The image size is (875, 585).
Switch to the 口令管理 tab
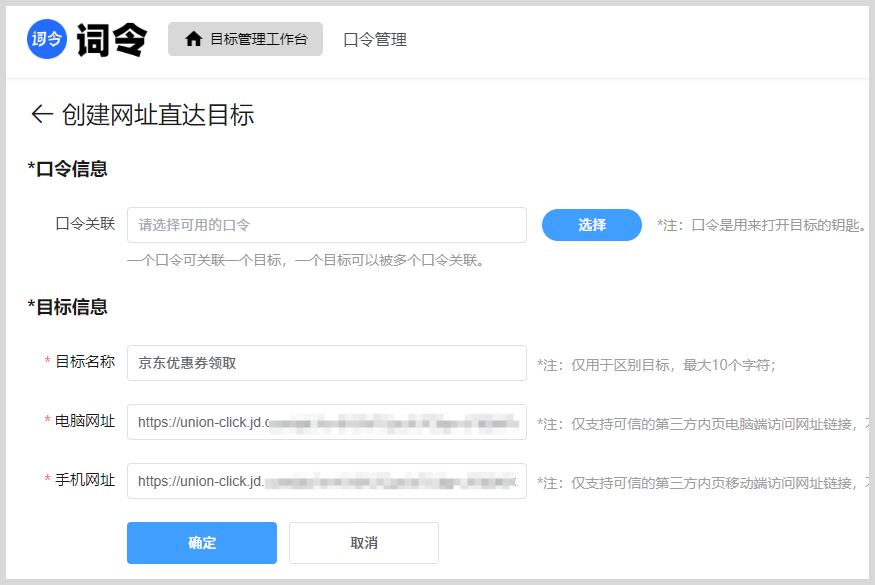point(375,40)
